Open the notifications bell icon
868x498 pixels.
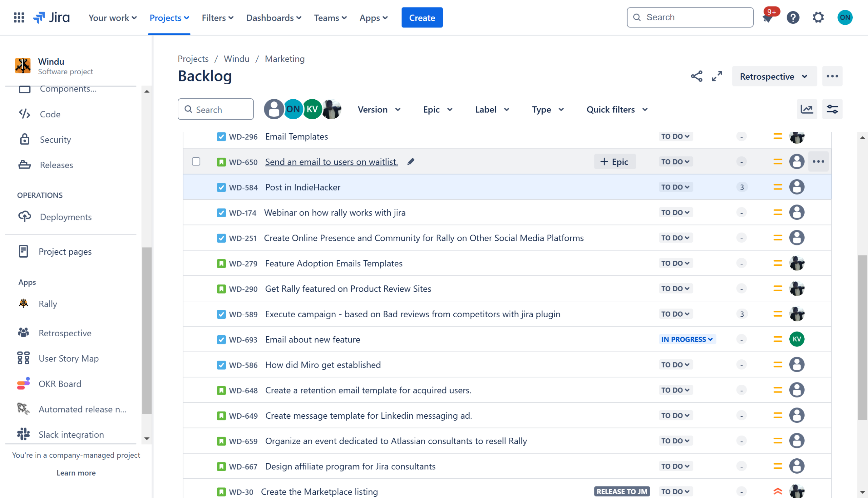click(x=768, y=17)
